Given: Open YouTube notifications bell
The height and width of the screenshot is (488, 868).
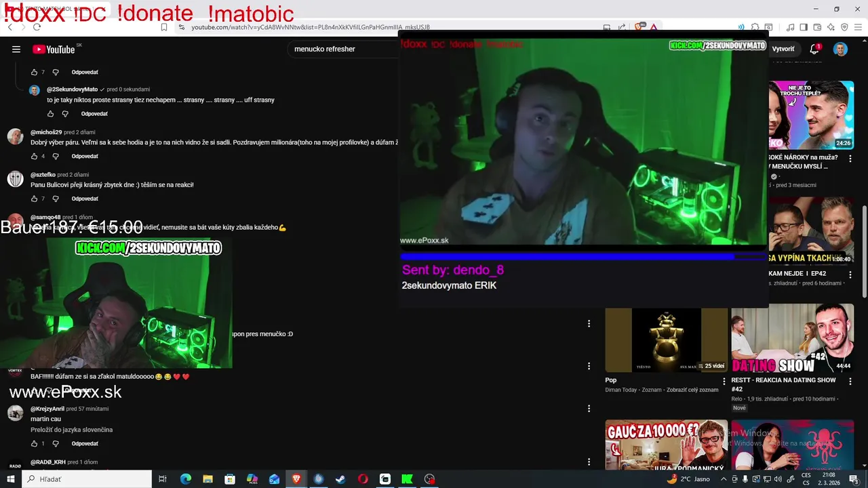Looking at the screenshot, I should (x=815, y=49).
